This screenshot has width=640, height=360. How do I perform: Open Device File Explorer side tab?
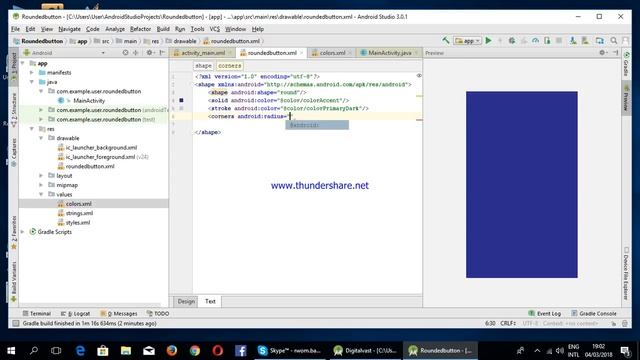click(x=626, y=273)
